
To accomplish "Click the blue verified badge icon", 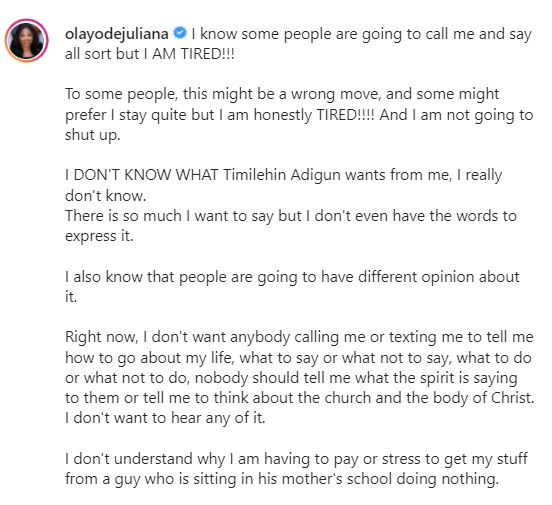I will click(x=180, y=33).
